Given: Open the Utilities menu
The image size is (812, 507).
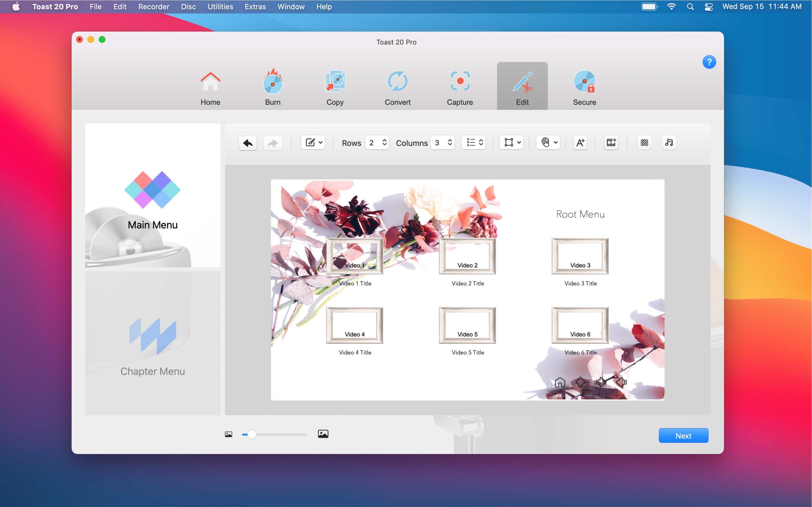Looking at the screenshot, I should (x=220, y=7).
